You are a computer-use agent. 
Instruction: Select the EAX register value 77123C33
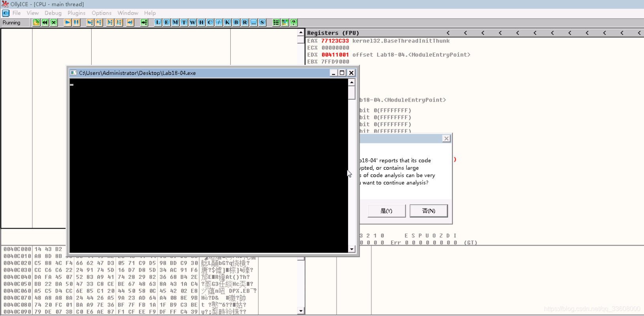point(335,41)
